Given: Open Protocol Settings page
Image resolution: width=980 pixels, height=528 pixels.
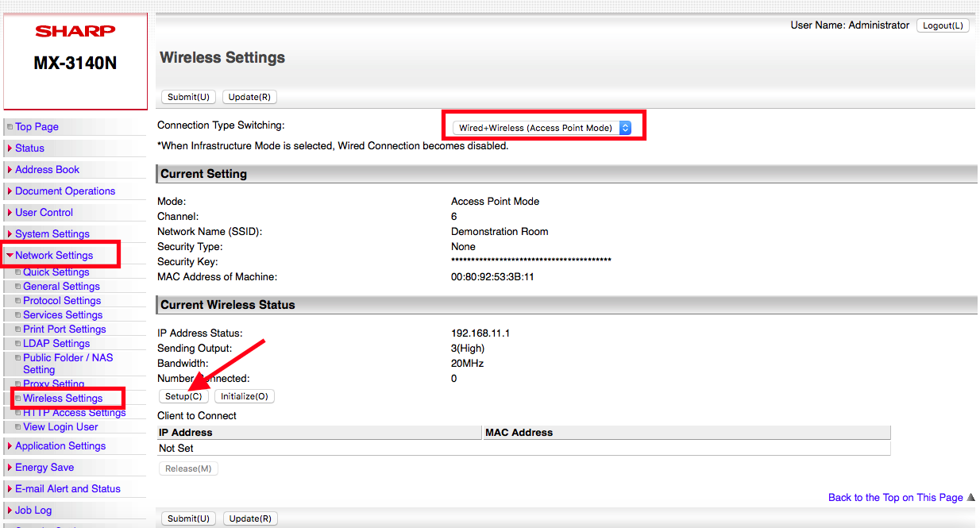Looking at the screenshot, I should click(x=62, y=301).
